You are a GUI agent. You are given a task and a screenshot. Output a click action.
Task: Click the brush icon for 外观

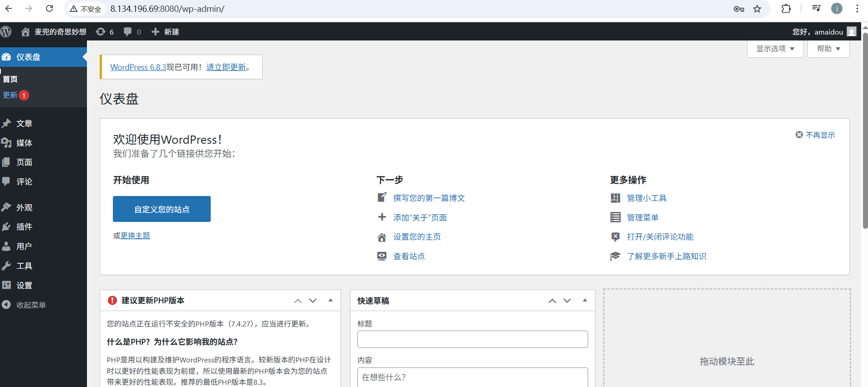(x=6, y=207)
